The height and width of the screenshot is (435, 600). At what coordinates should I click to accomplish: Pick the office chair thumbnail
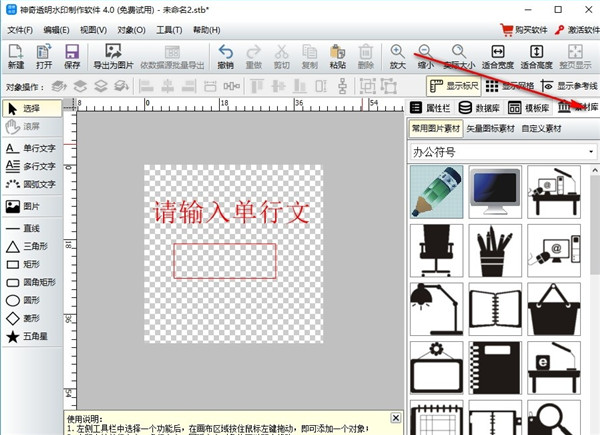point(437,251)
